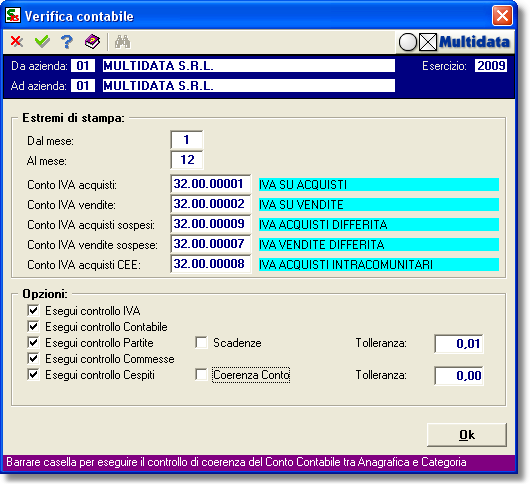Click the round circle icon beside Multidata
The image size is (530, 486).
tap(408, 42)
